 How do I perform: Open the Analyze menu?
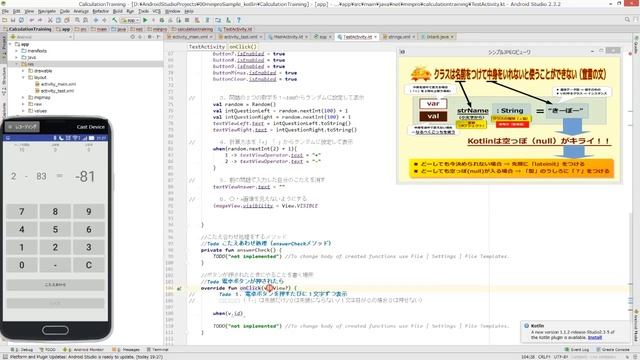[81, 11]
